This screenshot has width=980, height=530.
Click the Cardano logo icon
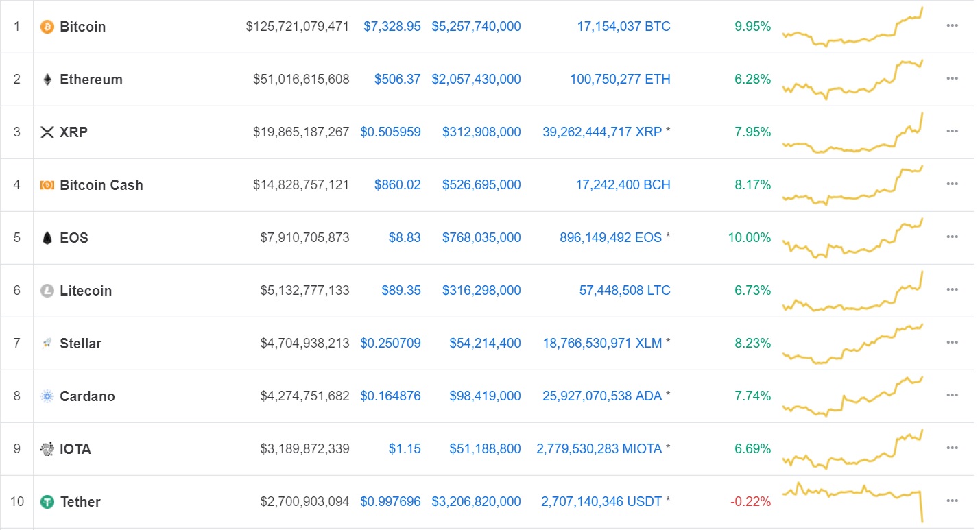click(x=47, y=396)
